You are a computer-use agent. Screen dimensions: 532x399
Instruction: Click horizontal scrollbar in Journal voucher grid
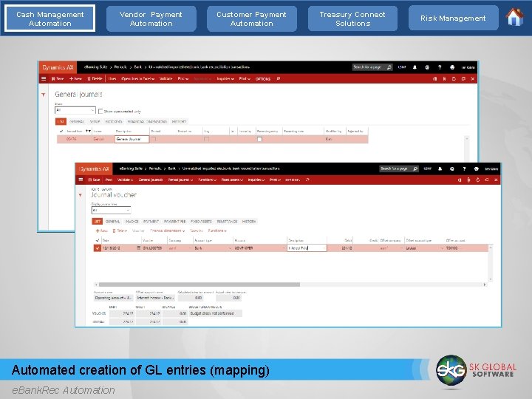(199, 284)
